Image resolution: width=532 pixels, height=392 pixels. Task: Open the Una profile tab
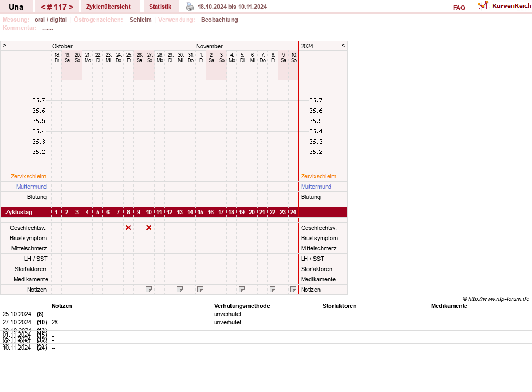(x=16, y=7)
